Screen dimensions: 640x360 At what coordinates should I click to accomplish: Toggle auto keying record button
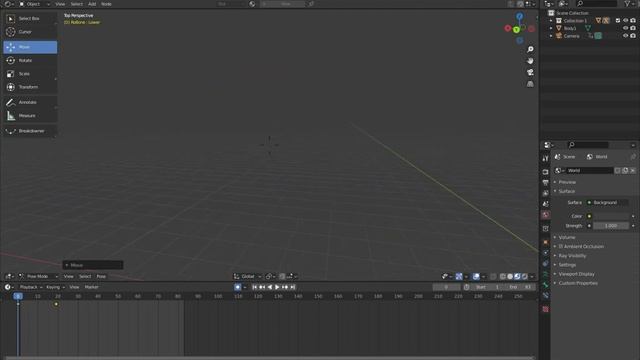point(238,287)
